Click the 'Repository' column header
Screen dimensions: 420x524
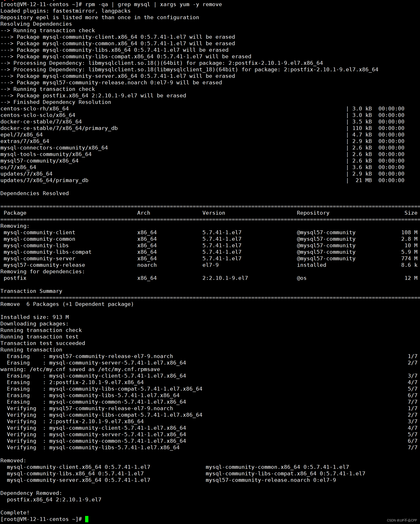pyautogui.click(x=313, y=213)
